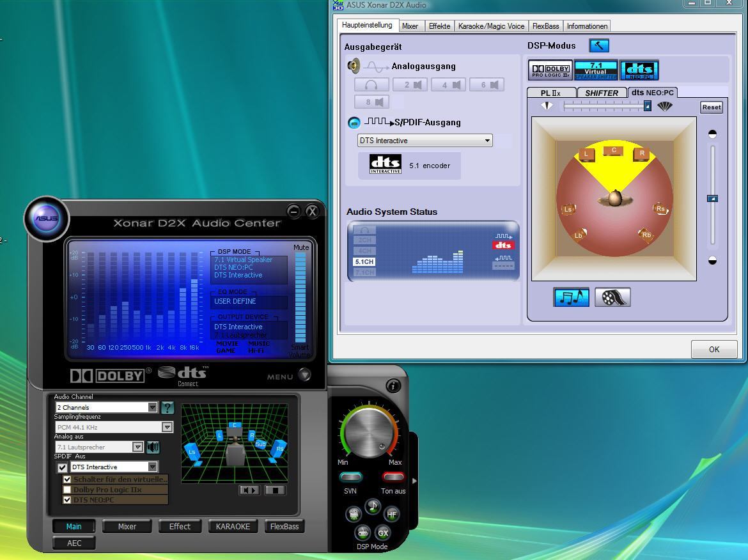Click the stop speaker test control
The width and height of the screenshot is (748, 560).
[276, 490]
